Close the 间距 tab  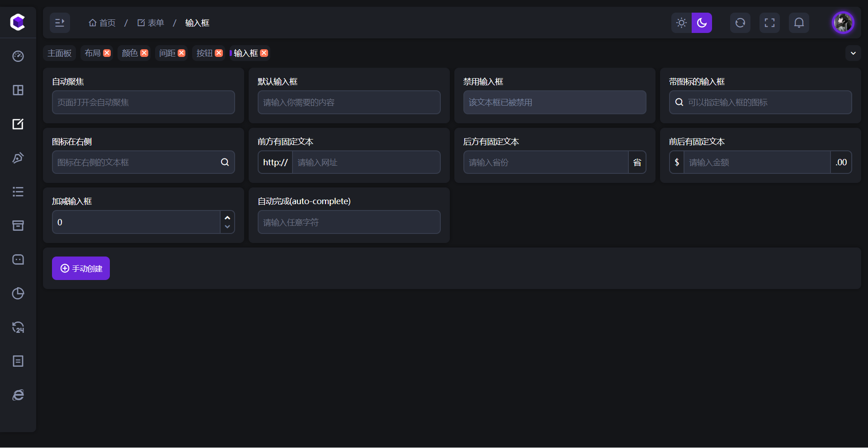(182, 53)
